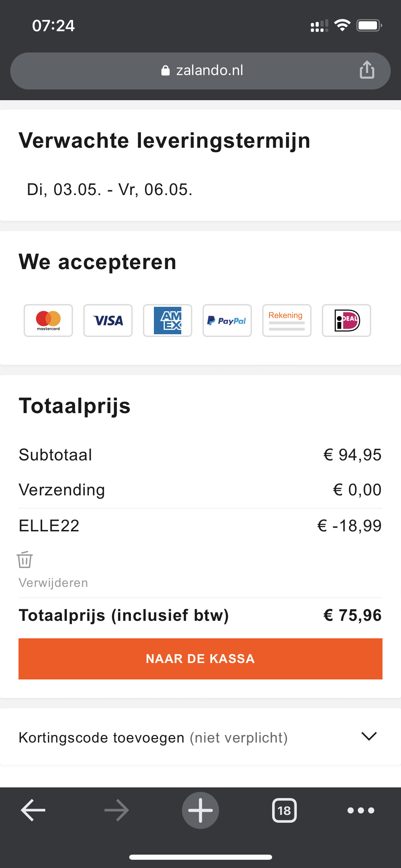
Task: Click the Verwijderen link
Action: coord(53,583)
